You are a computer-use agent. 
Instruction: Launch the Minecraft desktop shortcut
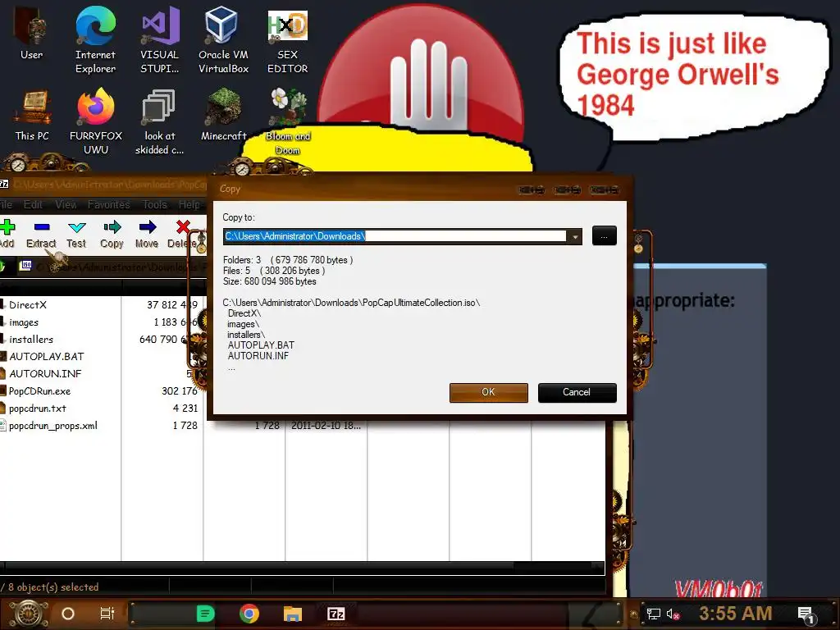point(223,115)
